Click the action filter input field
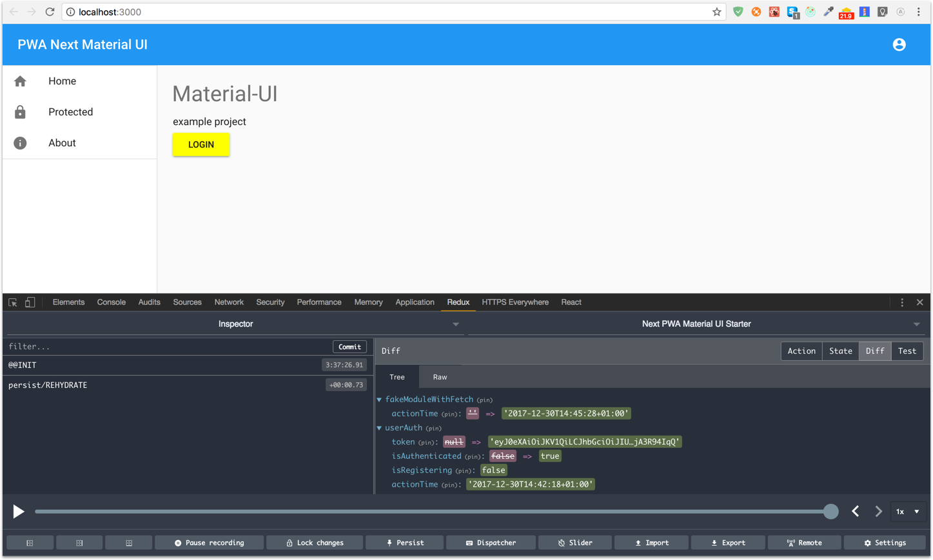Viewport: 933px width, 560px height. [x=168, y=347]
